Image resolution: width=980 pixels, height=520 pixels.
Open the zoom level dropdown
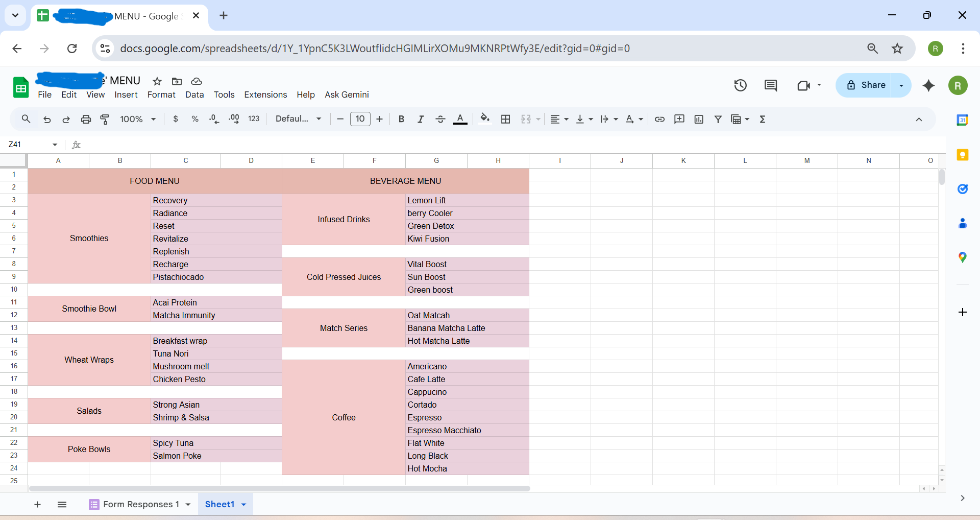(138, 119)
